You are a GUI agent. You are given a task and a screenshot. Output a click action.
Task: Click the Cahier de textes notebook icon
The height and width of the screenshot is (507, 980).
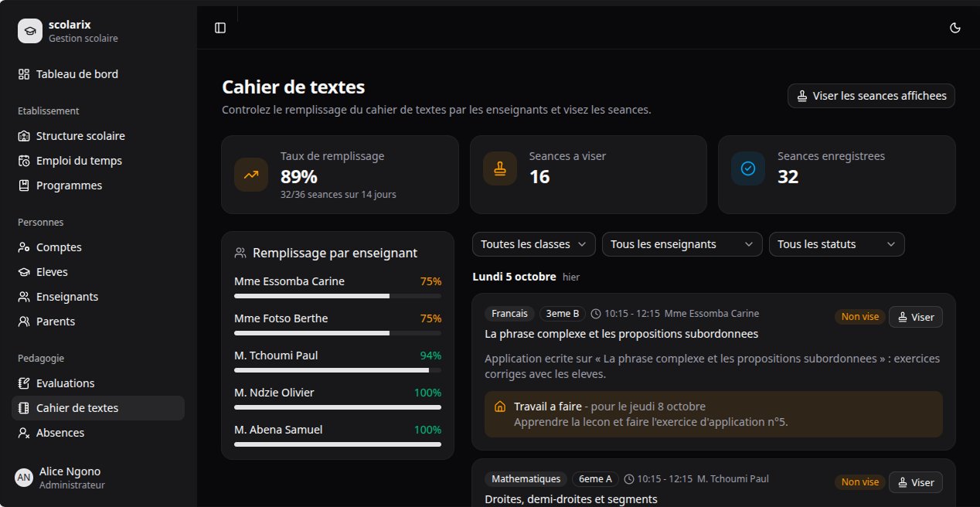24,408
